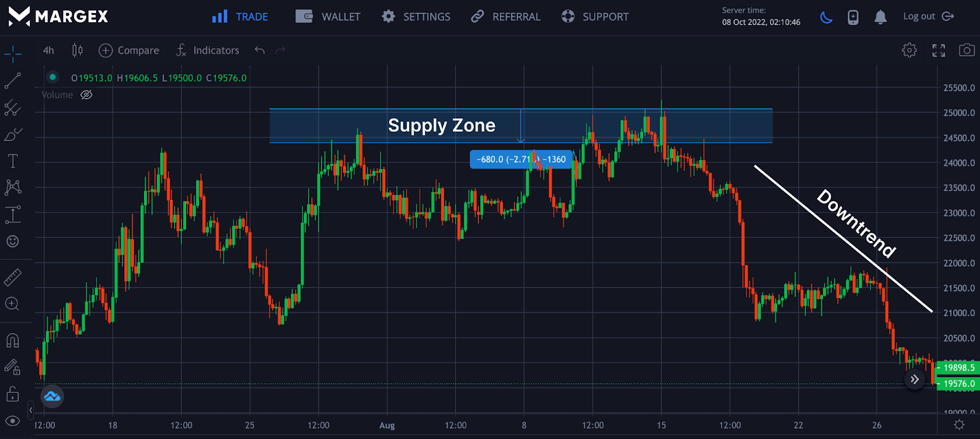Click the magnet mode icon

pos(13,340)
